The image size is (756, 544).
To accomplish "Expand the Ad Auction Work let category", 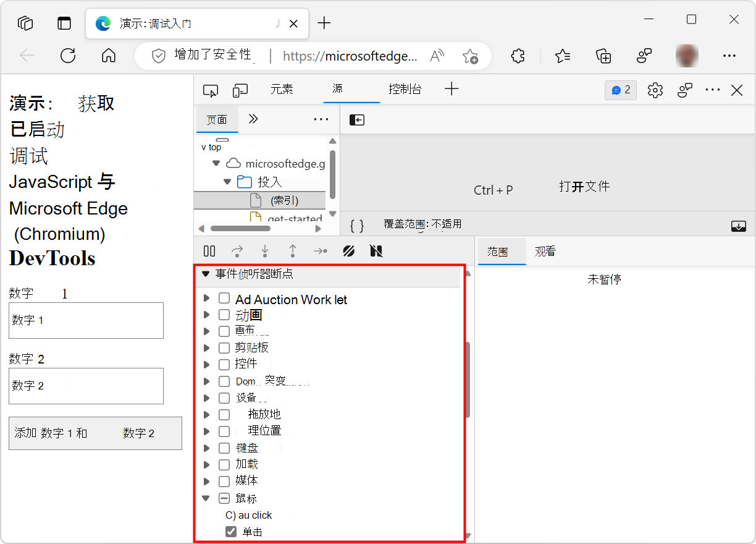I will click(206, 299).
